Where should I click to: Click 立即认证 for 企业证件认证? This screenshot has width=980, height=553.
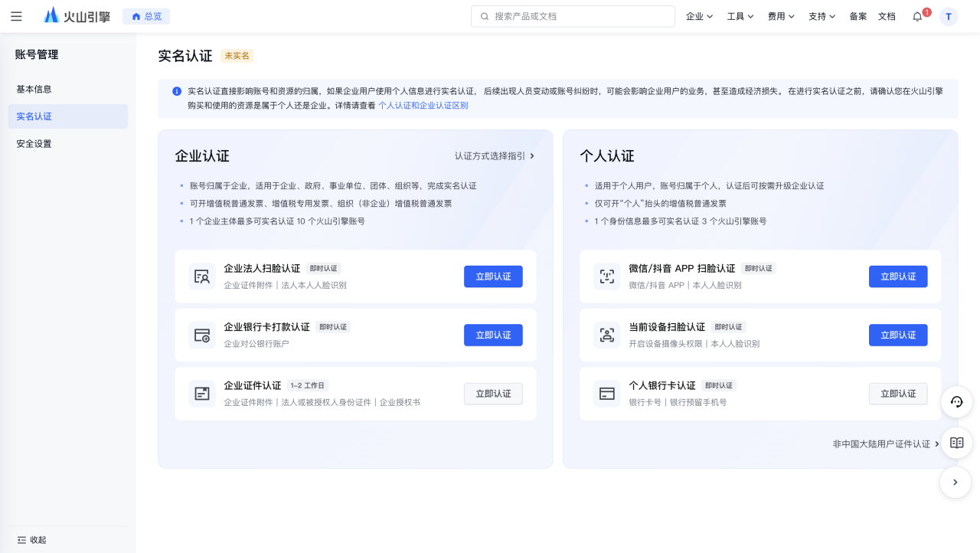point(493,394)
